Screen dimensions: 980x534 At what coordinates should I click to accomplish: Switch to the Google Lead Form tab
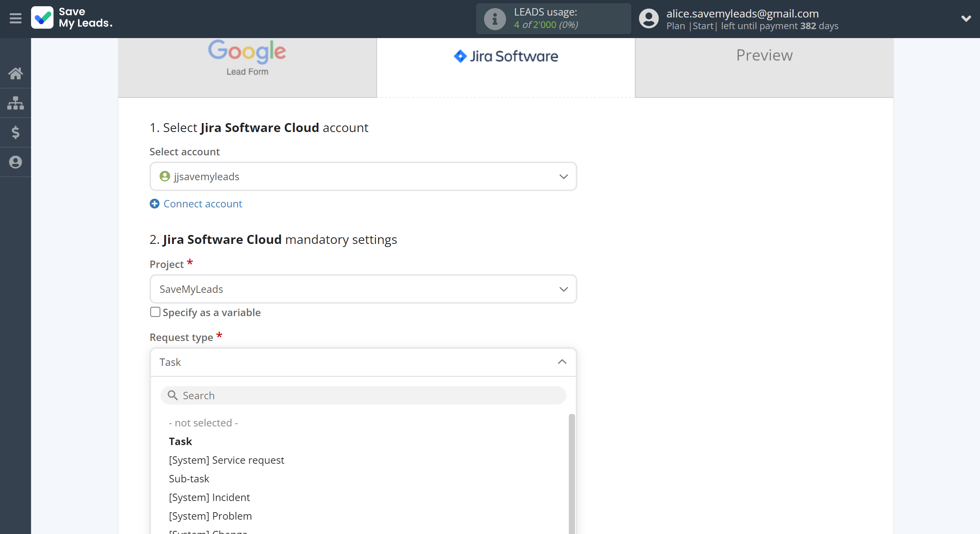point(247,68)
